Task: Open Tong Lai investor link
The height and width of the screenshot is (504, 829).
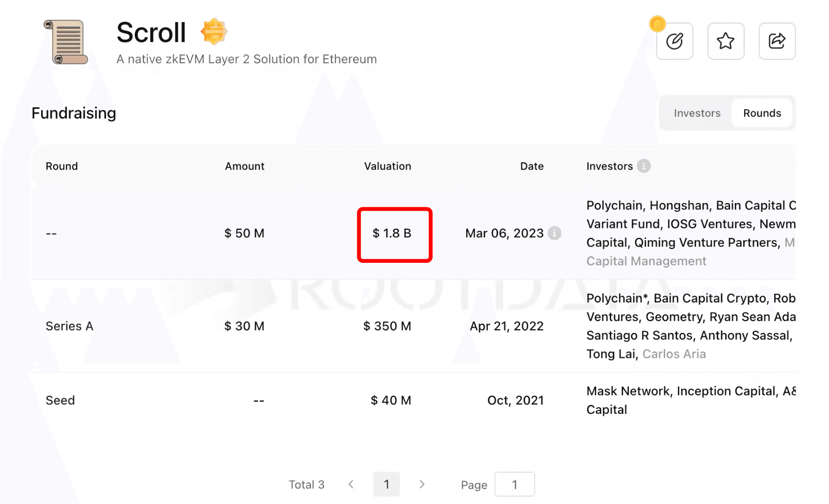Action: tap(610, 354)
